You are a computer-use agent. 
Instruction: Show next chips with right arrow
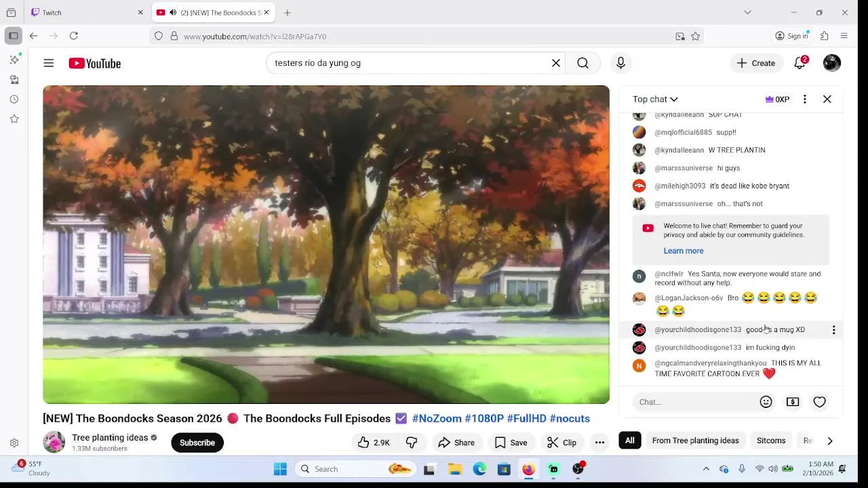(829, 441)
